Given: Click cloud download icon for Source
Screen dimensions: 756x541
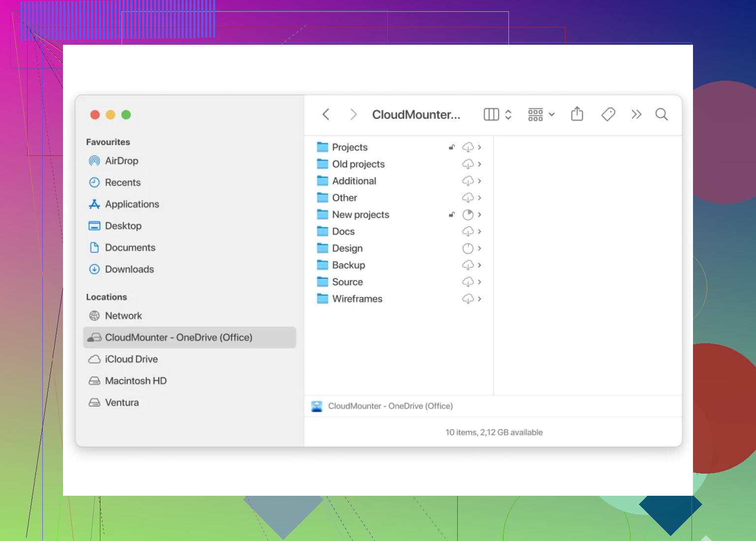Looking at the screenshot, I should [x=468, y=282].
